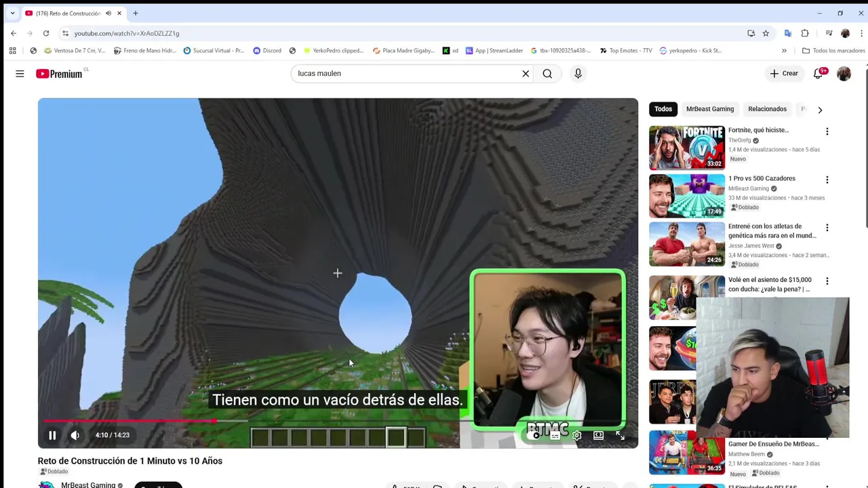The height and width of the screenshot is (488, 868).
Task: Open the yerkopedro - Kick St bookmark
Action: point(690,50)
